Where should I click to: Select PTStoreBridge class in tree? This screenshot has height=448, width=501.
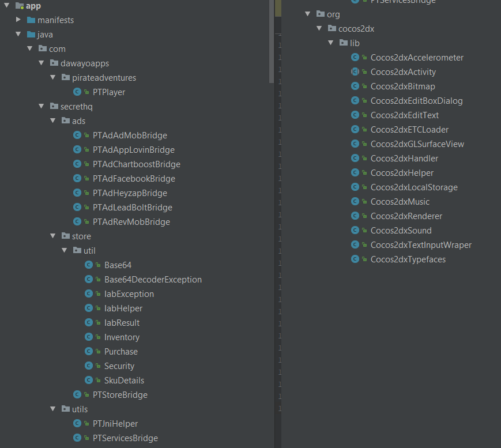pyautogui.click(x=120, y=395)
